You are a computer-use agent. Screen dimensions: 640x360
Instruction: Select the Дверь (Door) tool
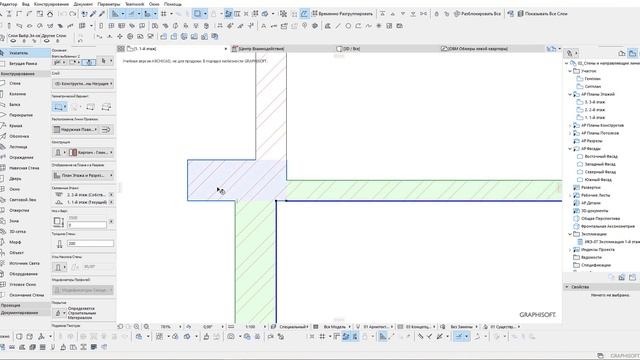15,179
